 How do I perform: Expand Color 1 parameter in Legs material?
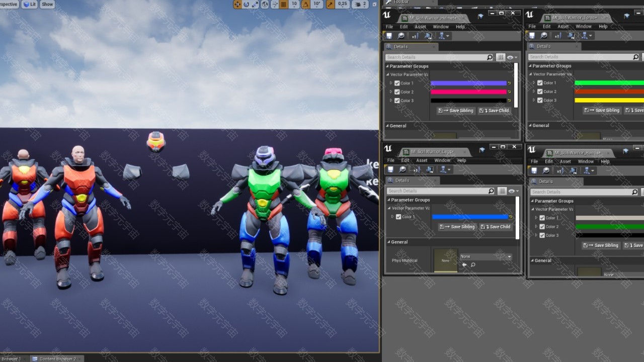click(392, 217)
